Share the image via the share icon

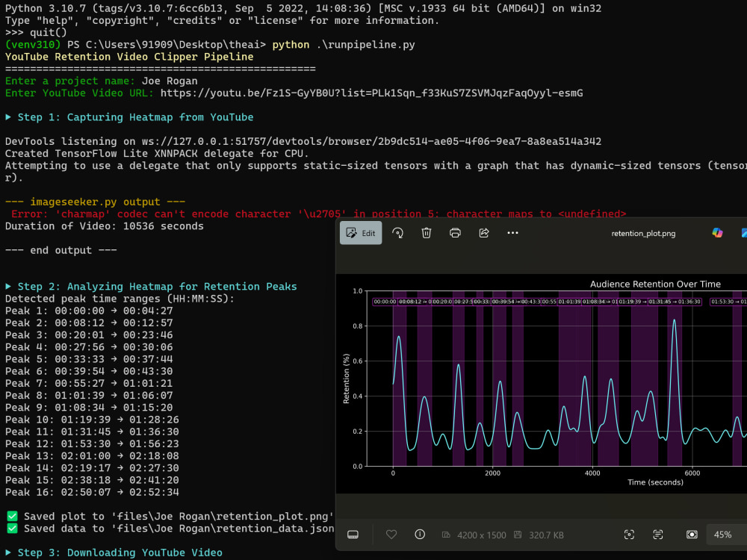pos(484,233)
